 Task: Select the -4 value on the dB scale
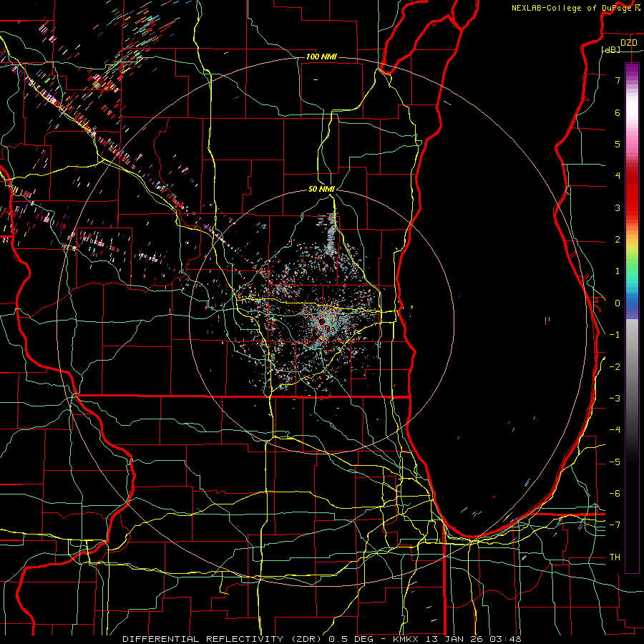(615, 430)
